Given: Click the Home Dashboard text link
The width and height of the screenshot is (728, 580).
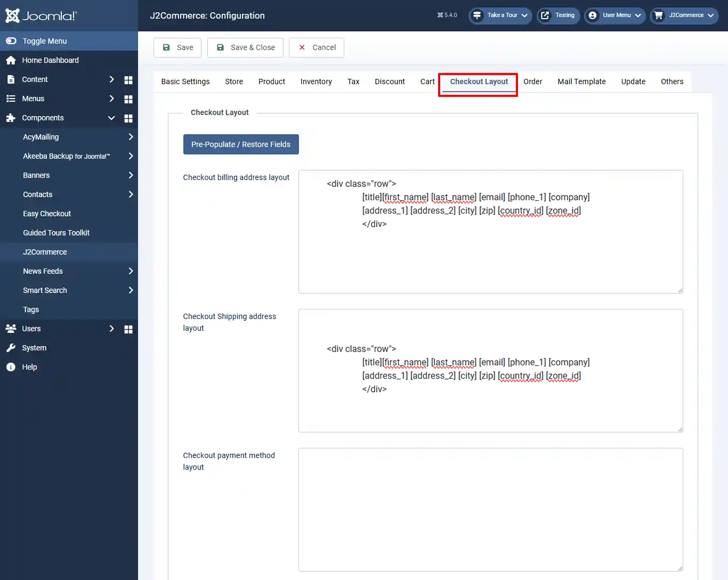Looking at the screenshot, I should click(50, 60).
